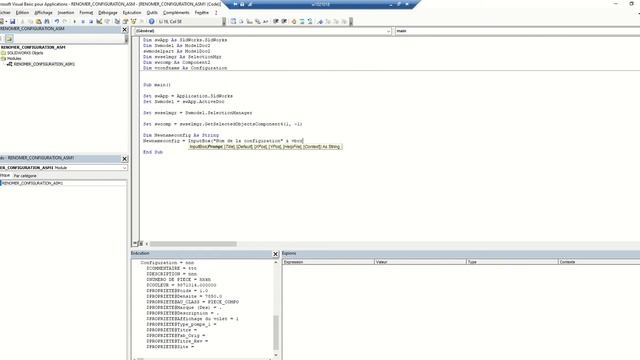Click the 'Sub main()' code line
Screen dimensions: 640x360
pos(157,85)
